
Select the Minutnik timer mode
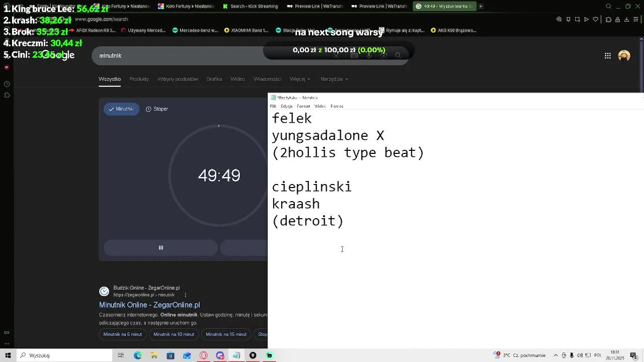coord(121,109)
